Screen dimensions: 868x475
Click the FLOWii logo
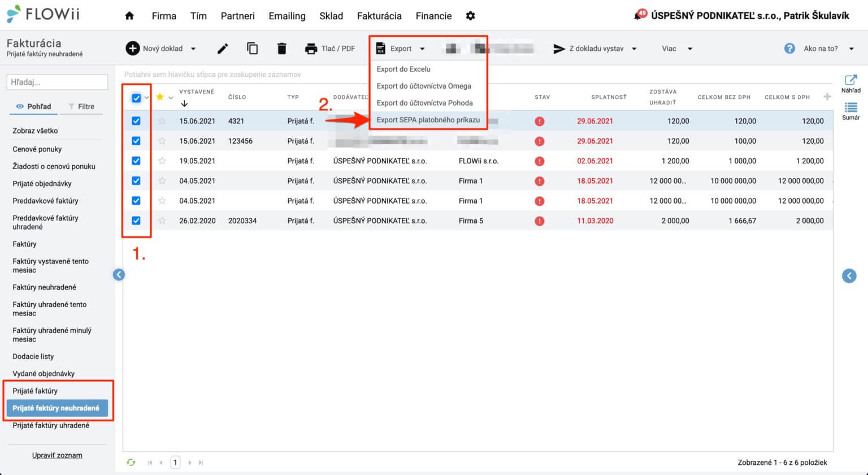coord(43,14)
